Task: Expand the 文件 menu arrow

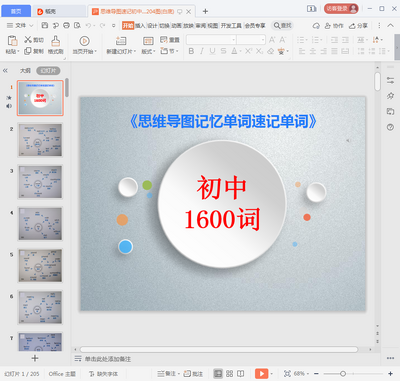Action: tap(31, 25)
